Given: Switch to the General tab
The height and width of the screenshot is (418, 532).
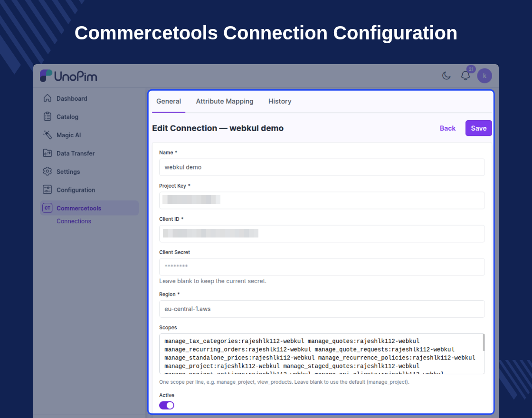Looking at the screenshot, I should (x=169, y=102).
